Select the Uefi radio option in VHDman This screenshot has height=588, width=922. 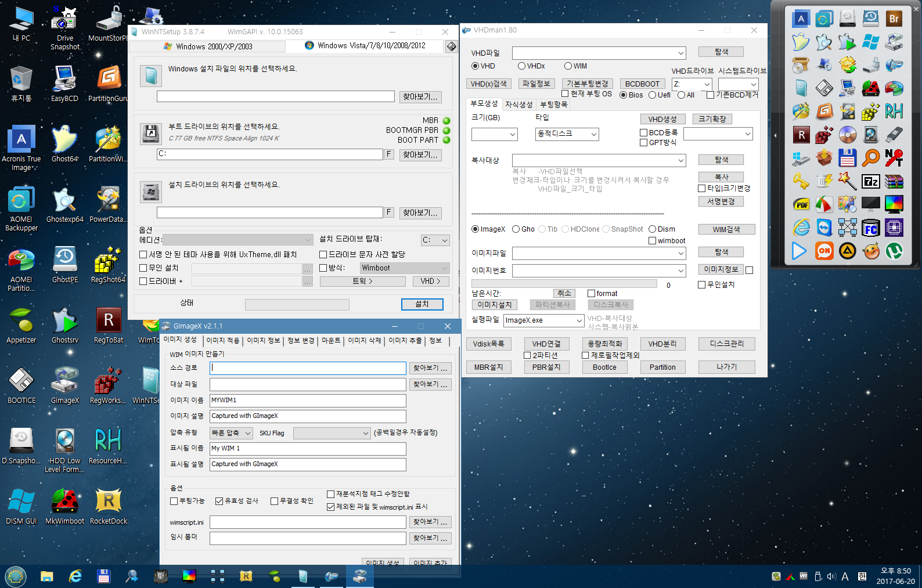[x=660, y=95]
